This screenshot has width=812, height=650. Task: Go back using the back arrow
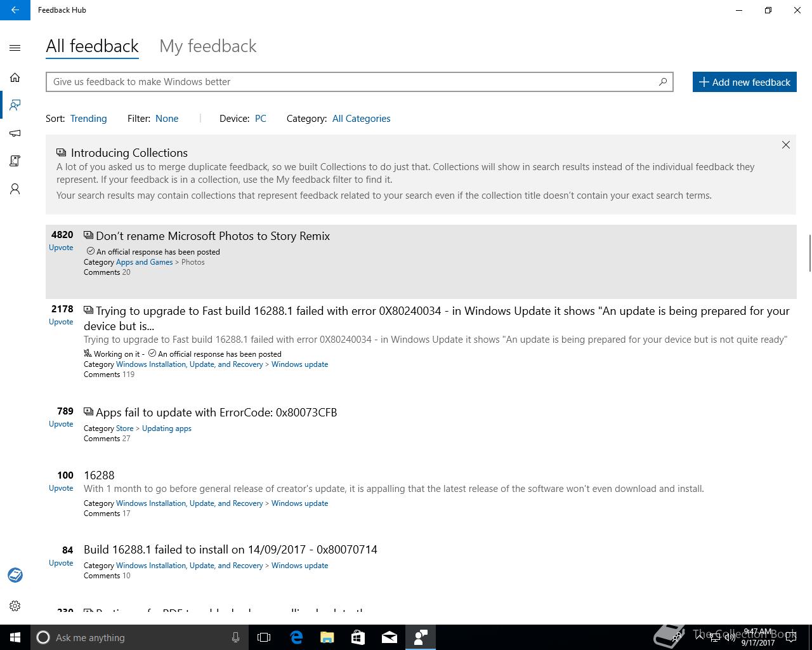(15, 10)
